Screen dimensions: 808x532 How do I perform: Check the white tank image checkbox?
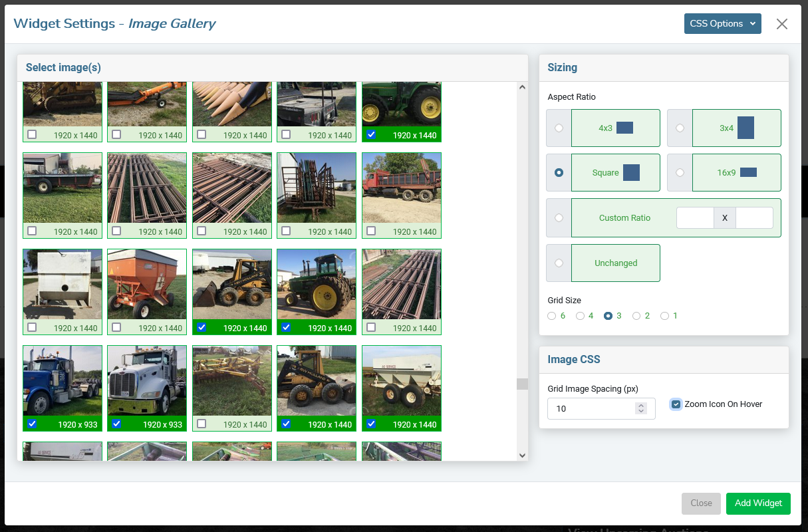coord(32,327)
